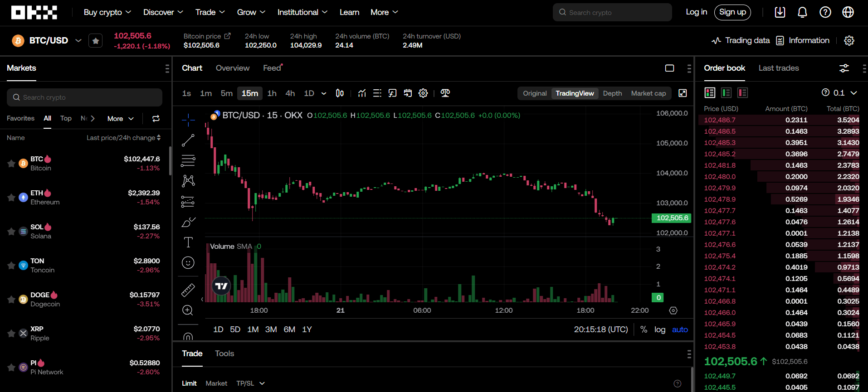Open the BTC/USD pair selector dropdown
868x392 pixels.
(x=78, y=40)
